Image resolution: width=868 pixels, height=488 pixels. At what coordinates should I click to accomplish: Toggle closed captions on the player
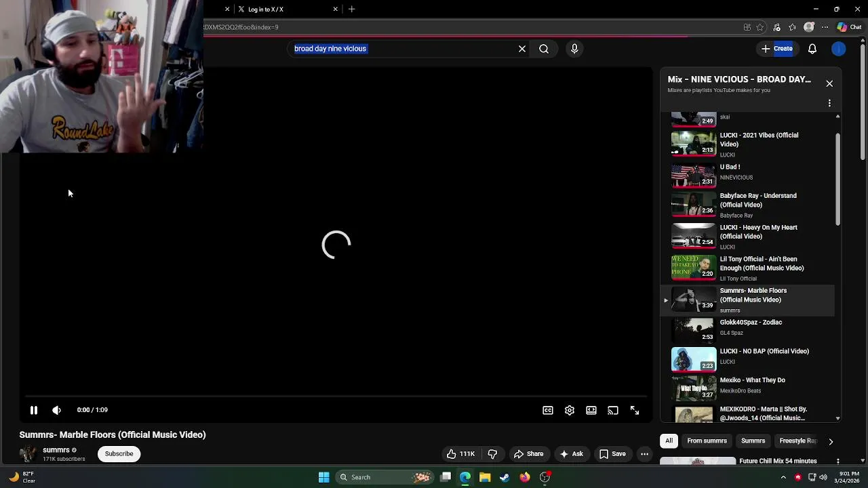pyautogui.click(x=548, y=410)
